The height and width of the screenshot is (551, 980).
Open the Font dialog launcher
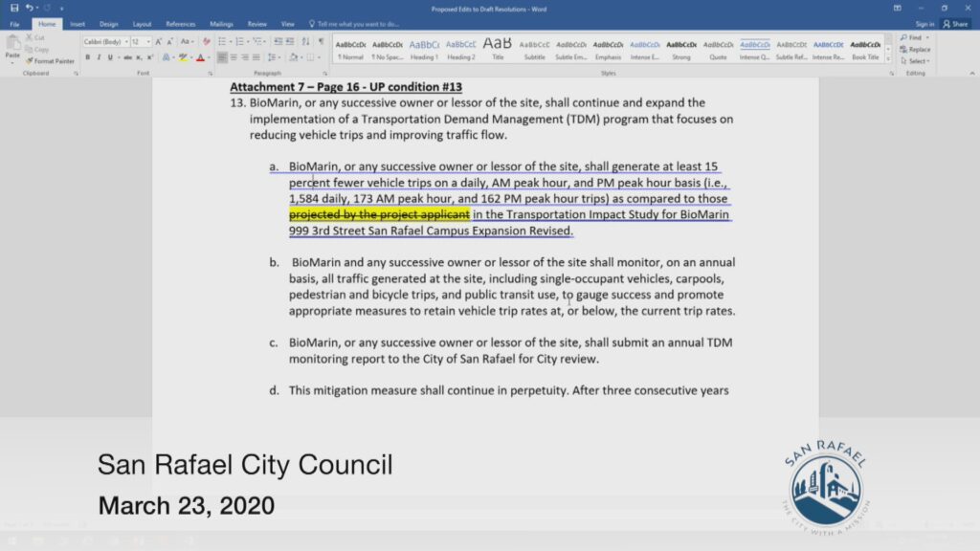click(210, 74)
